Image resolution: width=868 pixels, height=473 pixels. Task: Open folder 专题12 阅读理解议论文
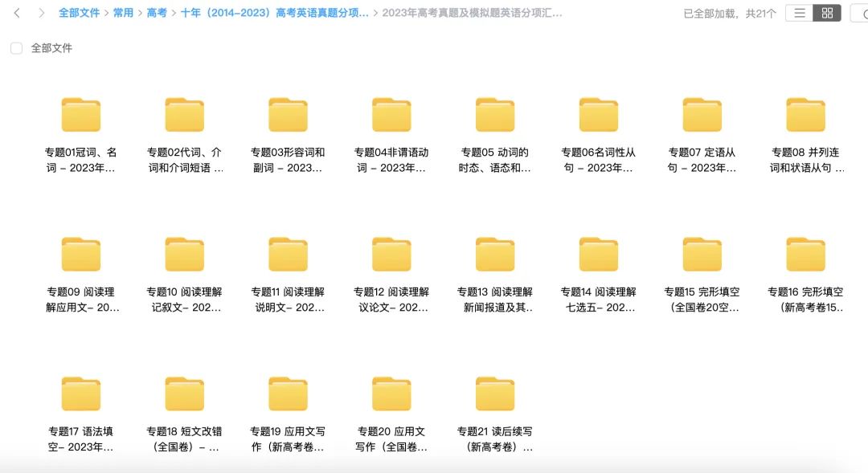click(x=391, y=255)
